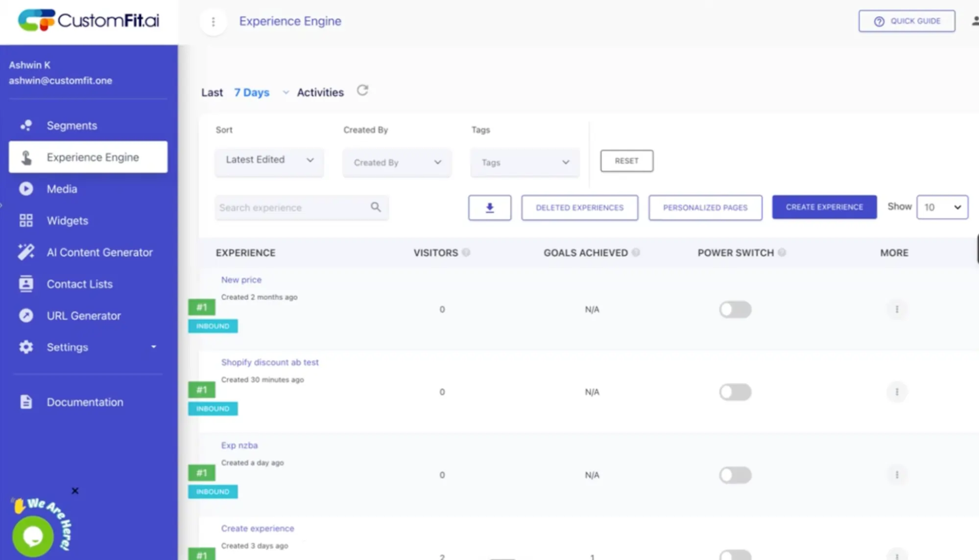Click 'Created 2 months ago' text

[x=259, y=297]
